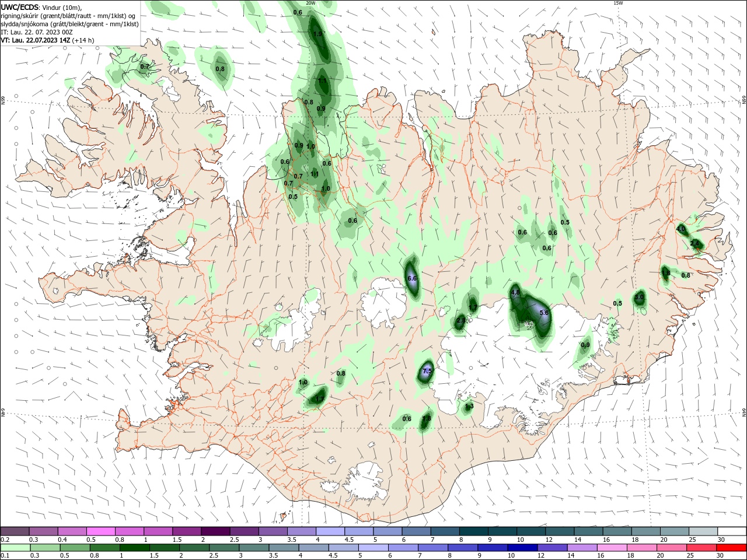Click the 7.5 precipitation value on the map
This screenshot has width=747, height=560.
(x=427, y=371)
